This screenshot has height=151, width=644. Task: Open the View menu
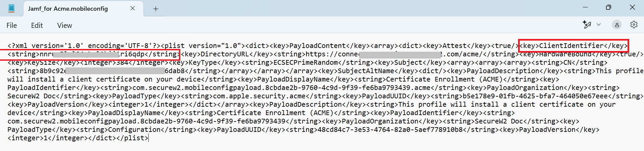coord(64,26)
